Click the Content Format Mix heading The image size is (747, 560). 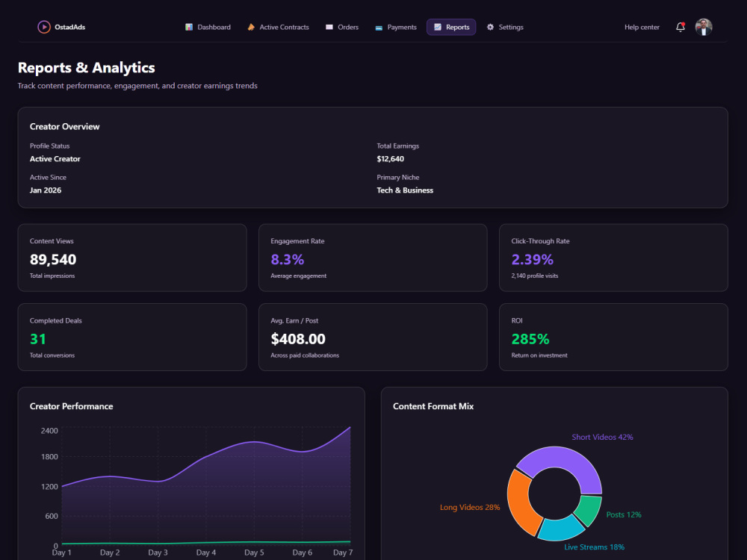click(433, 406)
